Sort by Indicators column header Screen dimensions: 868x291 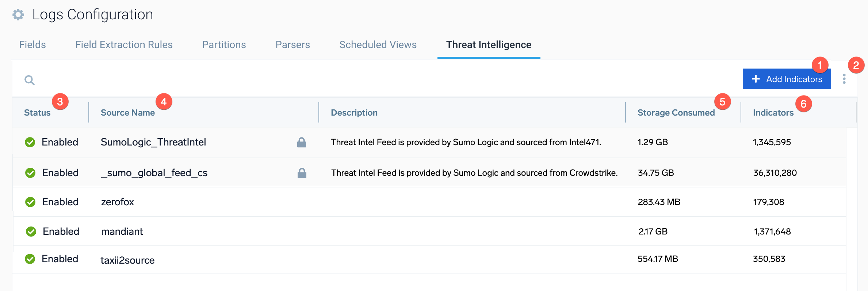pos(773,113)
